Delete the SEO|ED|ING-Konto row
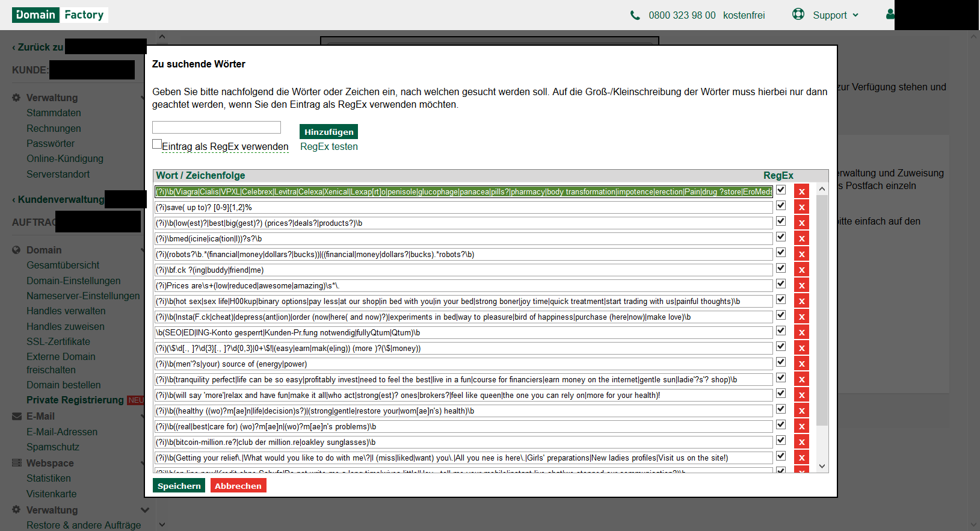The image size is (980, 531). (801, 332)
